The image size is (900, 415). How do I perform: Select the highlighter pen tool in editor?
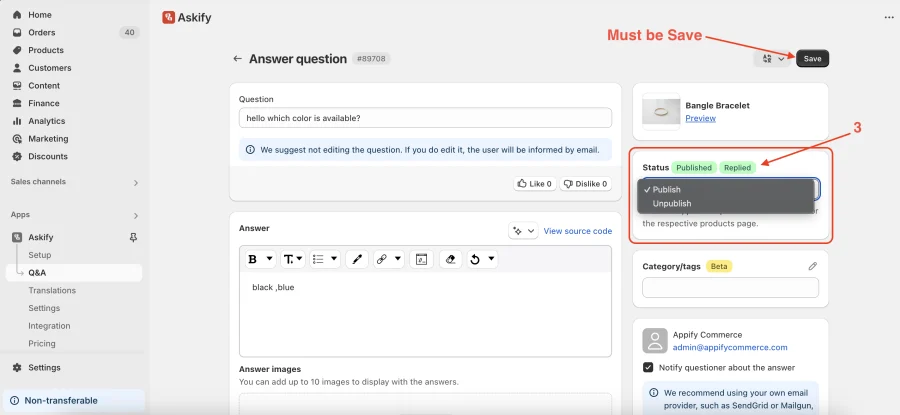click(356, 259)
